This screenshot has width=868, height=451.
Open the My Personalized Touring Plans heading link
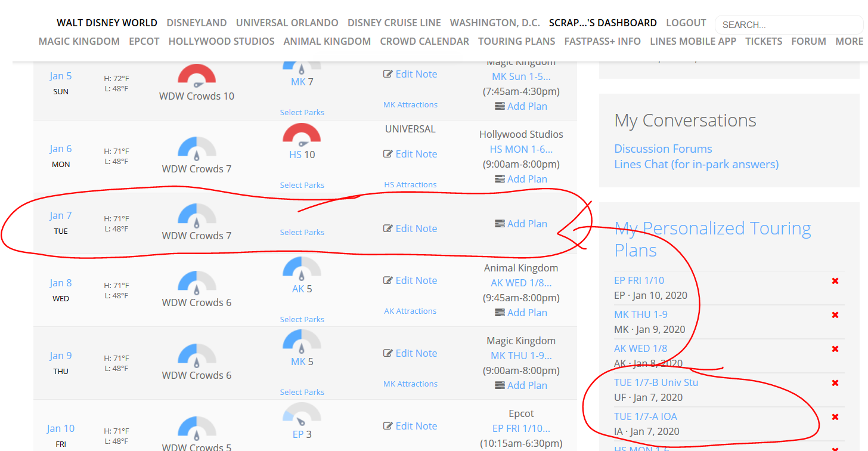[x=712, y=239]
